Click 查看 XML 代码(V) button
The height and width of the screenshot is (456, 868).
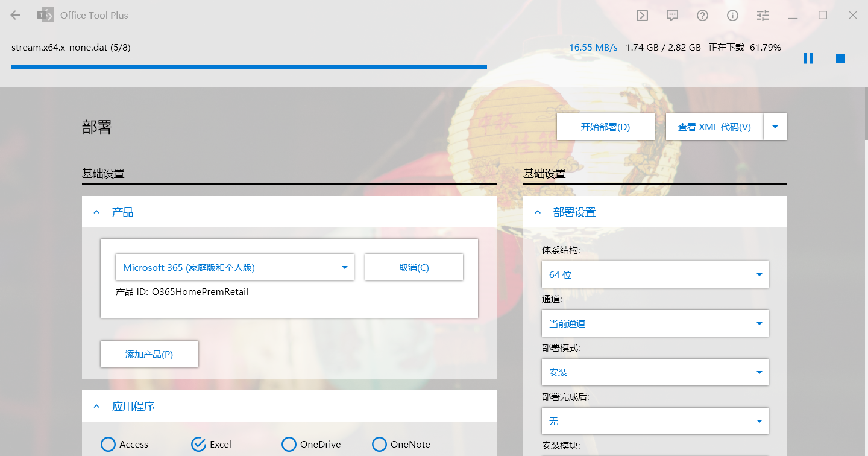click(x=714, y=127)
